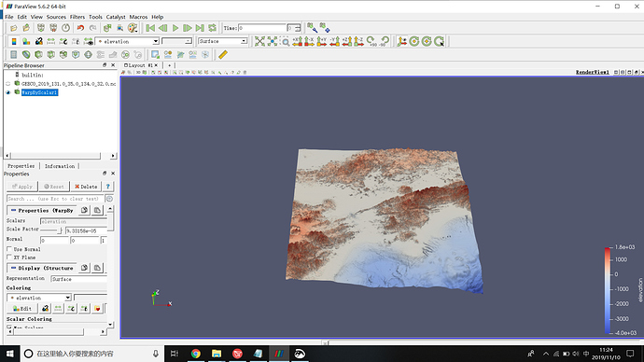Viewport: 644px width, 362px height.
Task: Click the Play animation button
Action: pos(175,28)
